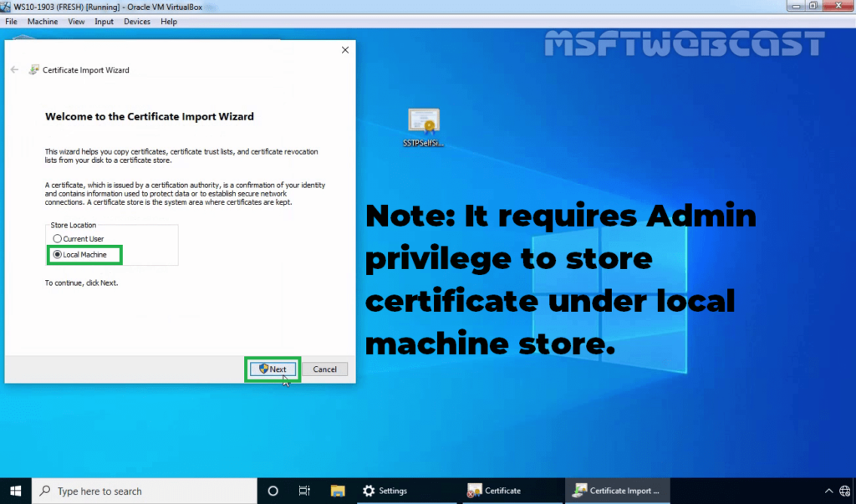The image size is (856, 504).
Task: Click the 'To continue, click Next.' text
Action: point(81,283)
